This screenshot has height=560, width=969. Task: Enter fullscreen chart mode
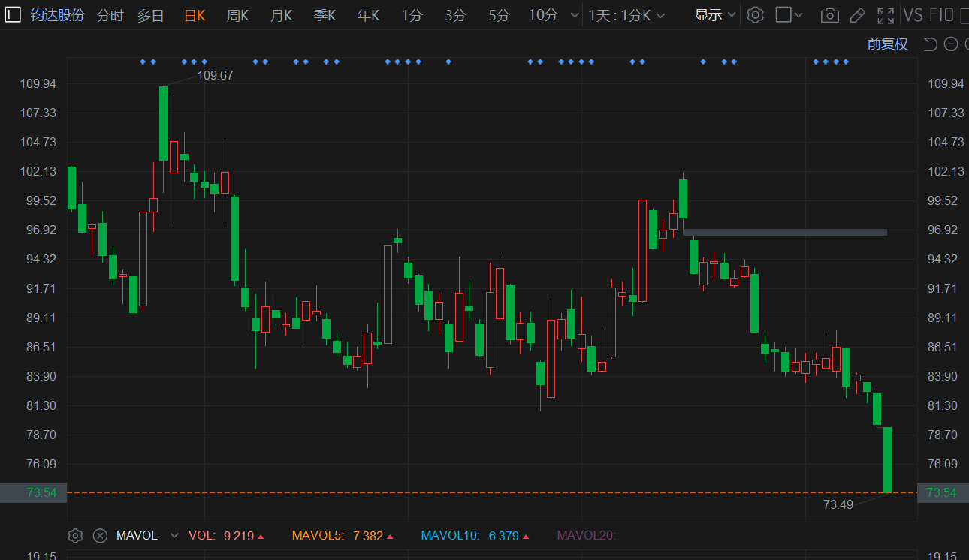click(x=886, y=15)
